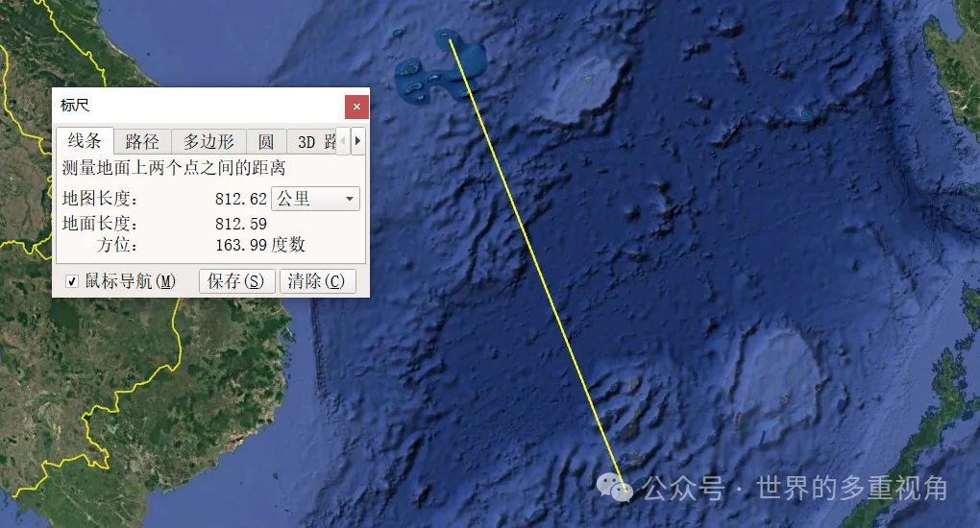Click the arrow on the 公里 combo box
Screen dimensions: 980x528
(x=350, y=199)
